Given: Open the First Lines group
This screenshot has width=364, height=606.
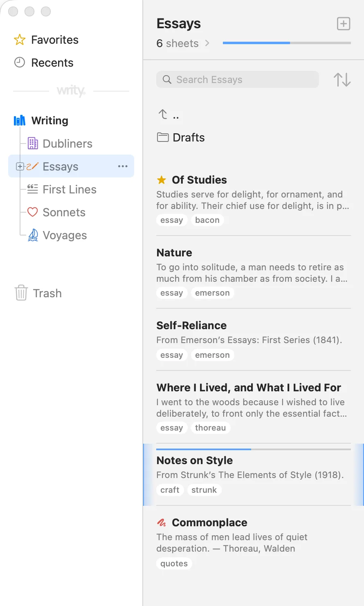Looking at the screenshot, I should [70, 189].
